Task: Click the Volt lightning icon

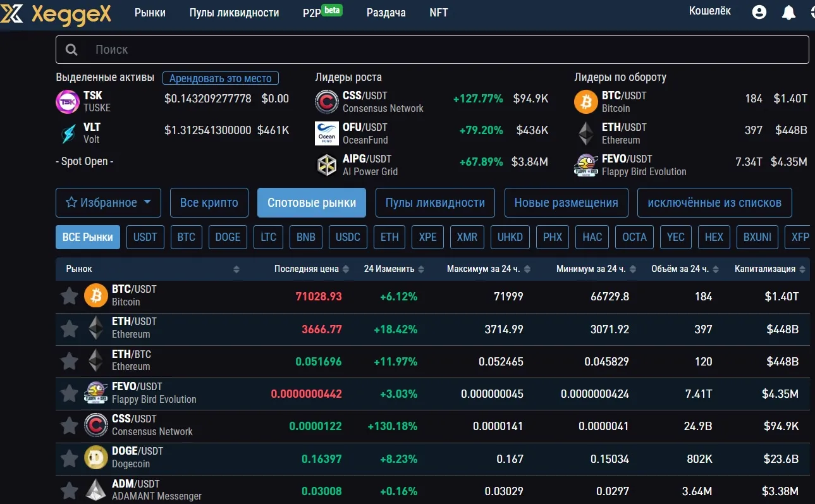Action: (x=68, y=133)
